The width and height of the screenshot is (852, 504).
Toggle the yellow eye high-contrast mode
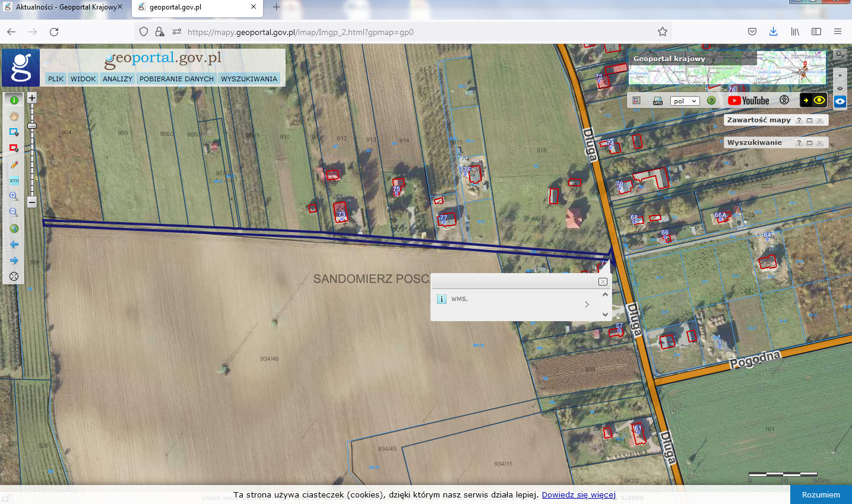[x=819, y=100]
